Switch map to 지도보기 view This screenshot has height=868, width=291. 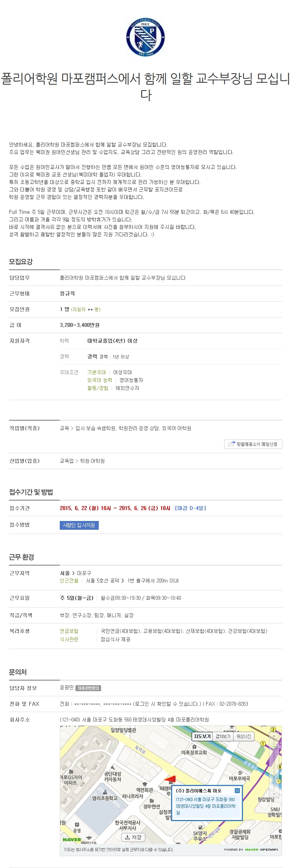(202, 736)
